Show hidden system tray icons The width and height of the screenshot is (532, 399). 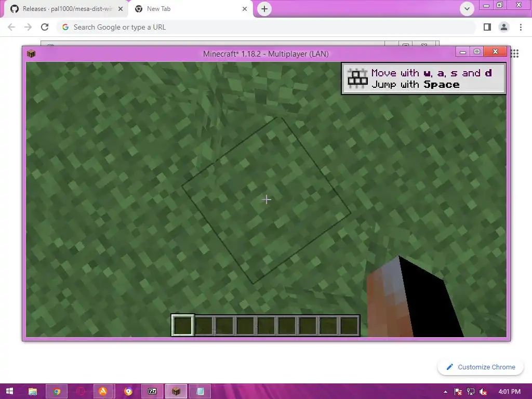[x=445, y=392]
